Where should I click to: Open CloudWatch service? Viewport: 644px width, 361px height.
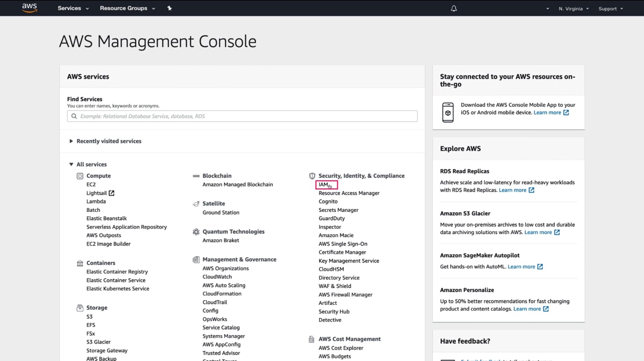(217, 277)
